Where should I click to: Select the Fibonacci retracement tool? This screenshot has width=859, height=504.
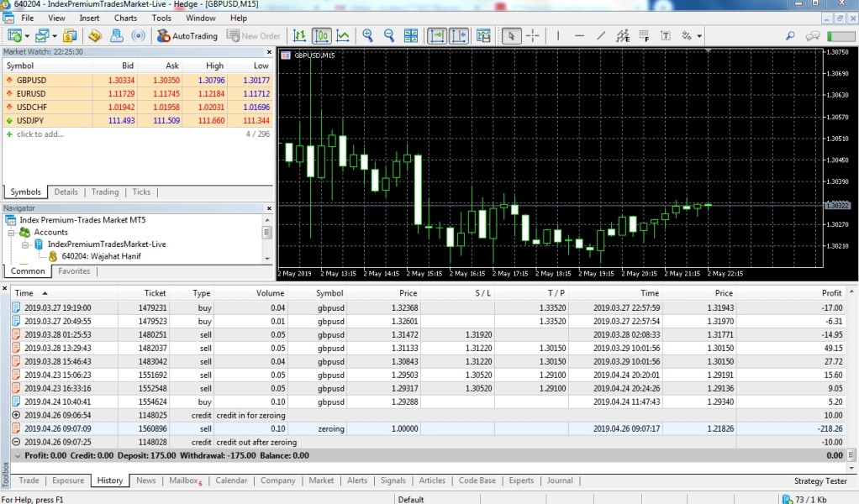644,36
